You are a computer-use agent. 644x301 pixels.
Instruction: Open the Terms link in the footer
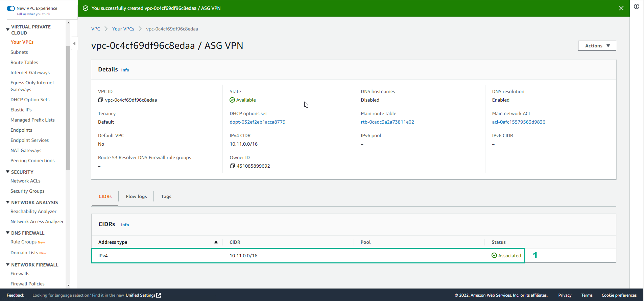[587, 295]
